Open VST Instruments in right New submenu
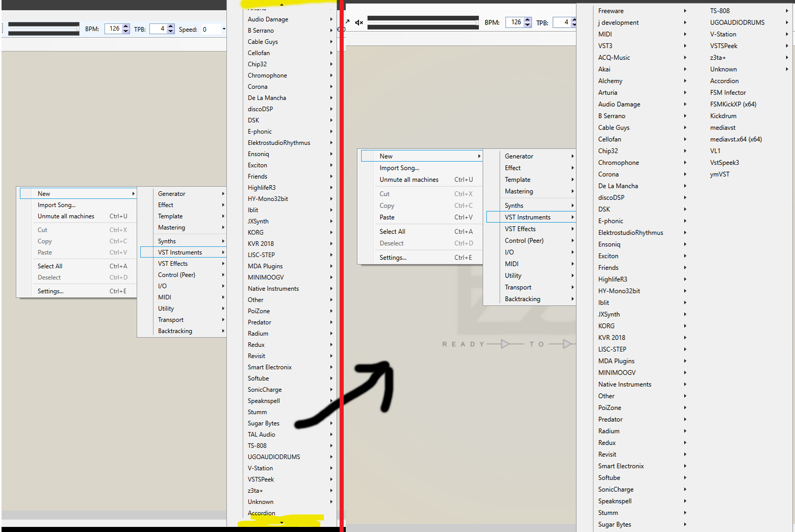 pyautogui.click(x=531, y=217)
